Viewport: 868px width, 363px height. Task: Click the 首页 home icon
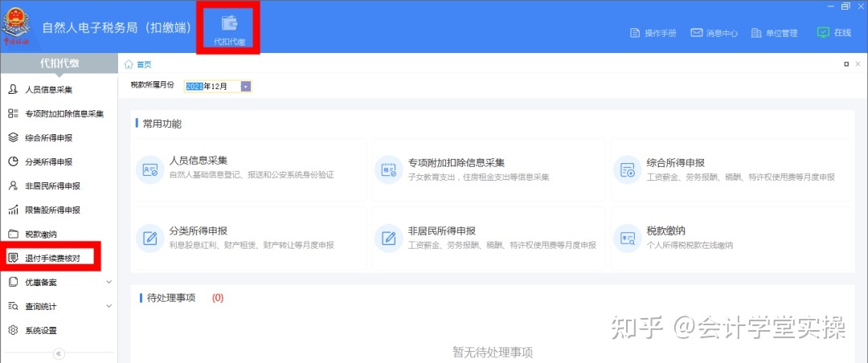coord(129,64)
